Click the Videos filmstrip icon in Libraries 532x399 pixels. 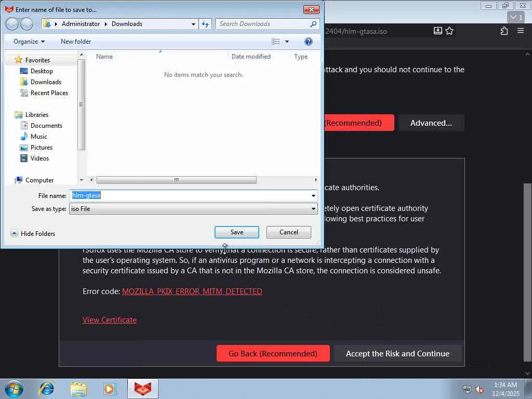(x=24, y=158)
